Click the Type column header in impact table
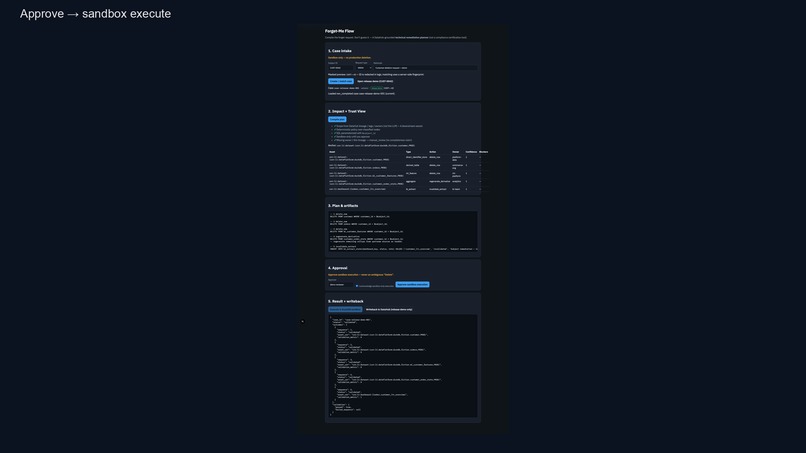 click(x=408, y=152)
